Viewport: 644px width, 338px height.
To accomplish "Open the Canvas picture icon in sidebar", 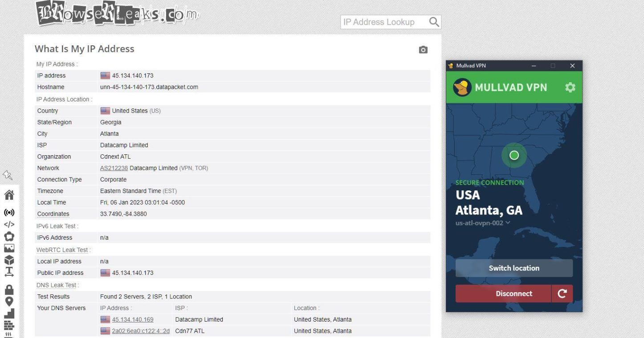I will (9, 248).
